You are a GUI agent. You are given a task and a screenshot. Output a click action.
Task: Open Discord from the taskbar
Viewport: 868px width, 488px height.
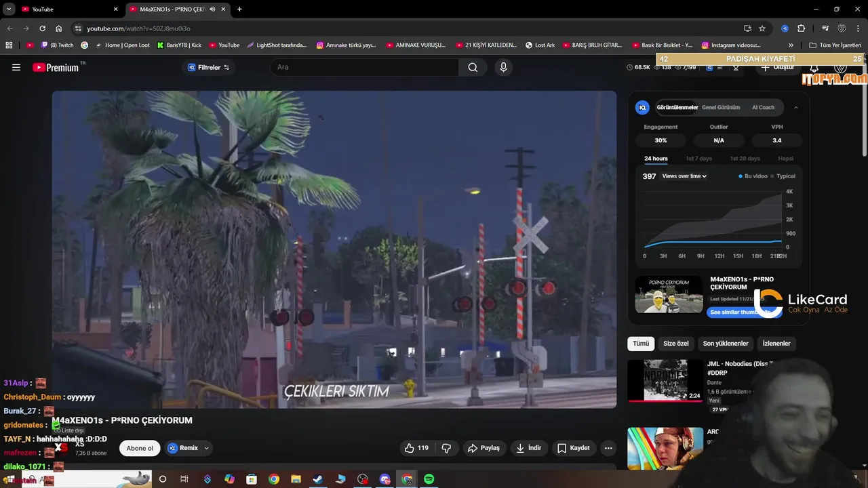point(384,479)
